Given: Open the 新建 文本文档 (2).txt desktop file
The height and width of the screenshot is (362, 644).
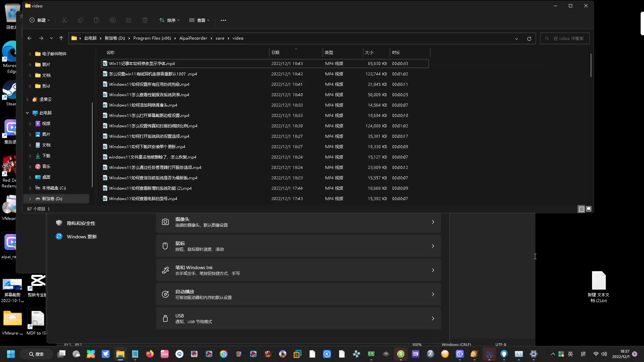Looking at the screenshot, I should tap(599, 287).
